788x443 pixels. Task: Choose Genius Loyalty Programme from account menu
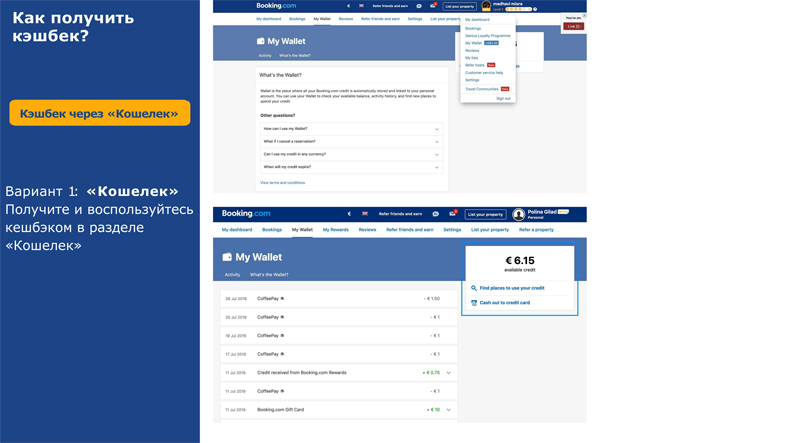[x=487, y=36]
